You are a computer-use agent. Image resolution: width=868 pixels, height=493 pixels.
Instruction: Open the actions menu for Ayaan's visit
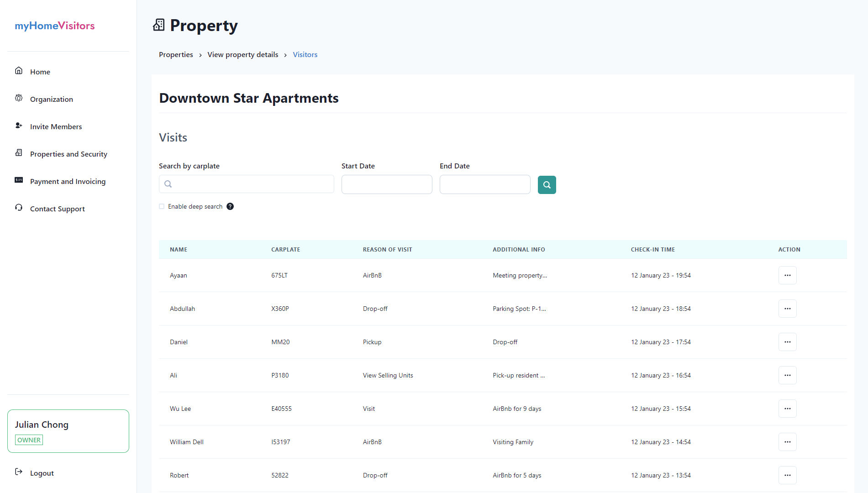coord(787,275)
